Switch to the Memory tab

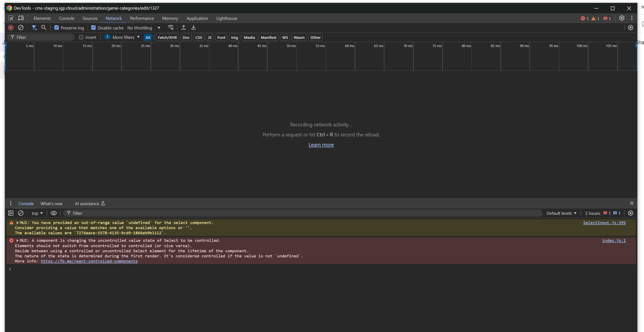pyautogui.click(x=170, y=18)
